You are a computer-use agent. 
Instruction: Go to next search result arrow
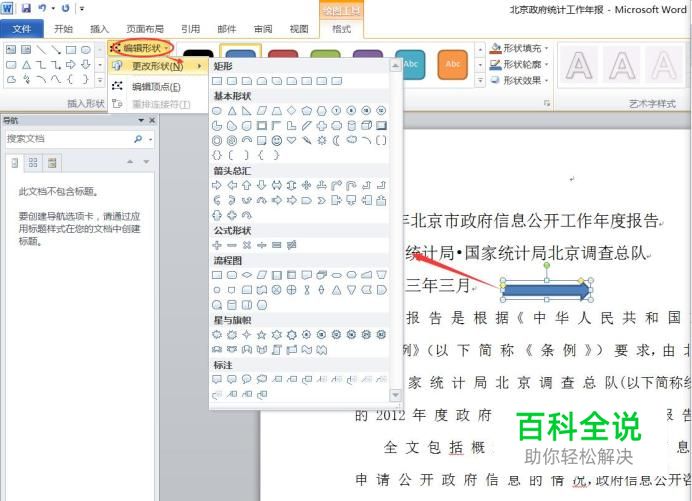(x=146, y=162)
